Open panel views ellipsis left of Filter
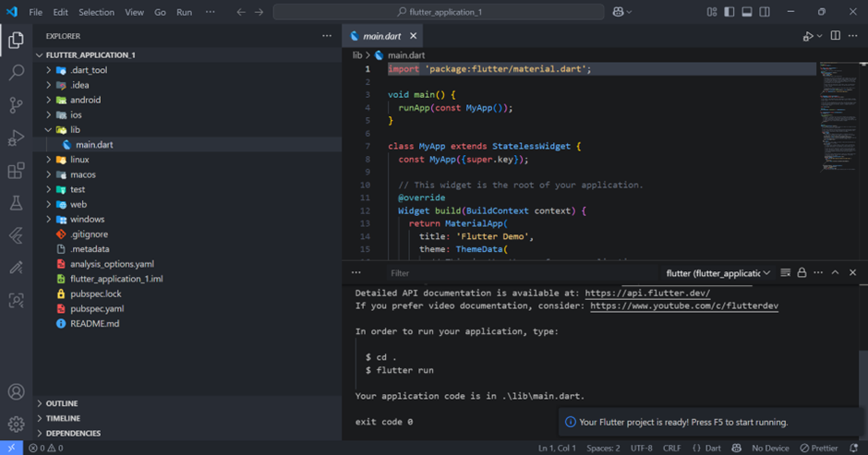 coord(356,272)
